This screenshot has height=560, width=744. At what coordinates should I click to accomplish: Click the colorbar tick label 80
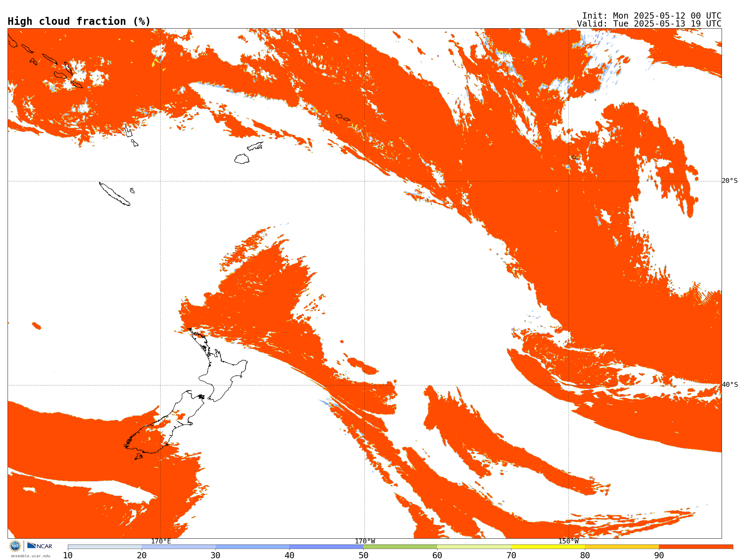pos(585,556)
